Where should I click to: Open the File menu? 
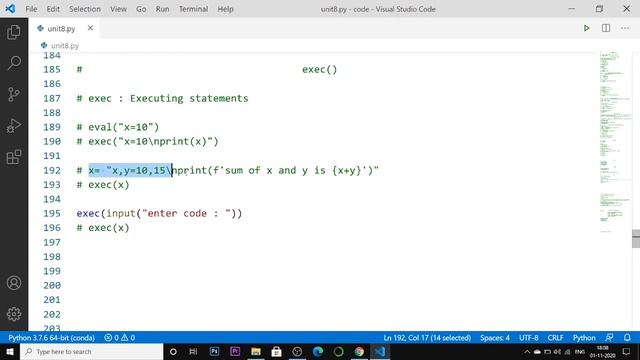(x=31, y=9)
